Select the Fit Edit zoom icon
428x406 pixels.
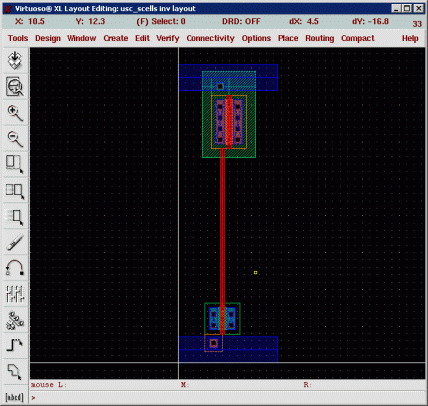(15, 87)
